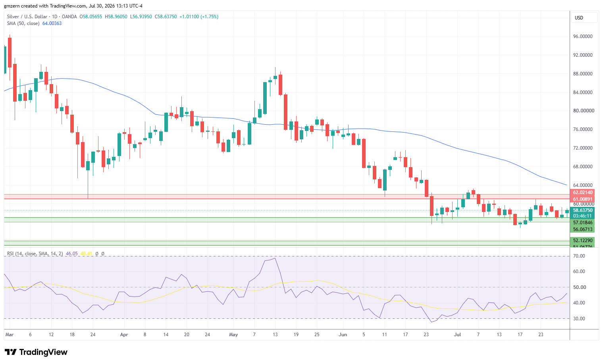The width and height of the screenshot is (603, 364).
Task: Click the 68.00000 price axis label
Action: pos(582,167)
